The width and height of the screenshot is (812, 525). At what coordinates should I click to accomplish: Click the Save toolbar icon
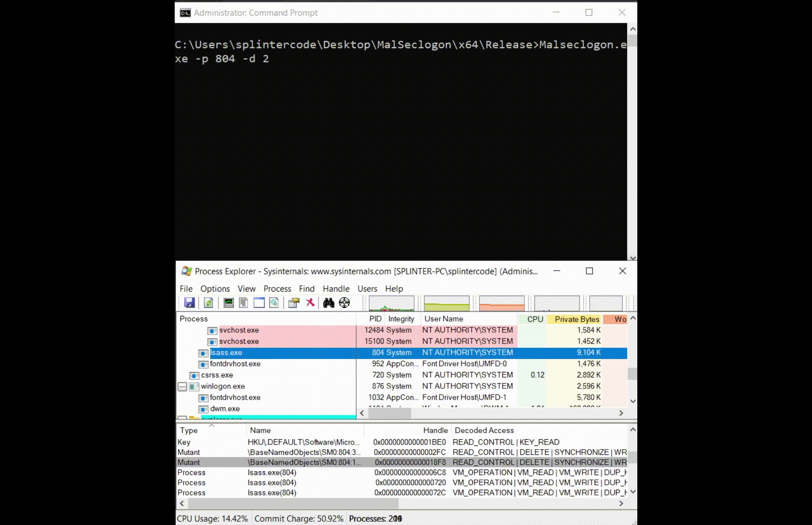click(189, 303)
